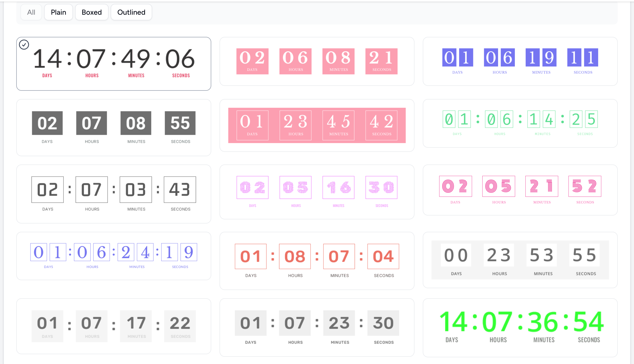Choose the large pink banner countdown

tap(317, 125)
